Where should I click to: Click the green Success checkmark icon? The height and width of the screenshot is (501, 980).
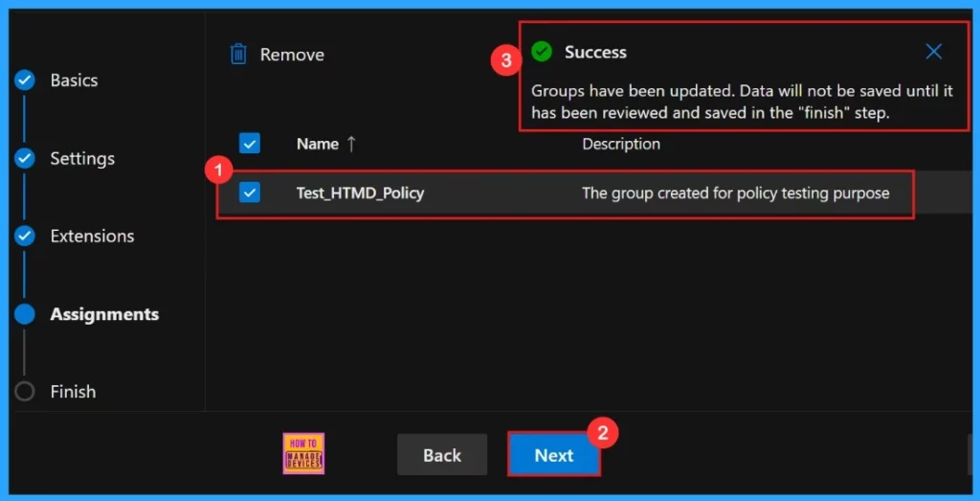542,52
